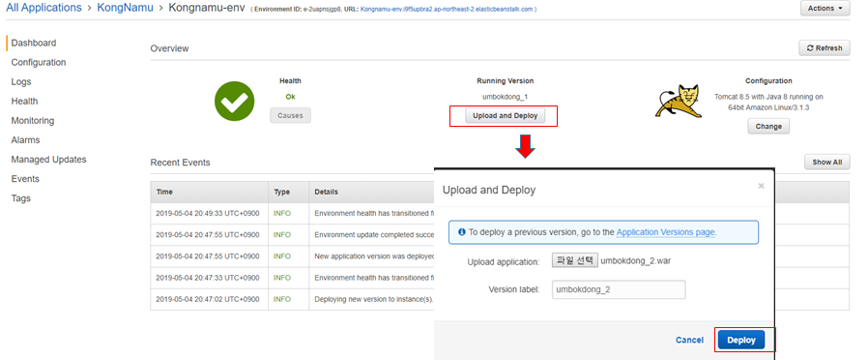Click the 20:47:02 event timestamp
Screen dimensions: 868x360
pos(208,299)
